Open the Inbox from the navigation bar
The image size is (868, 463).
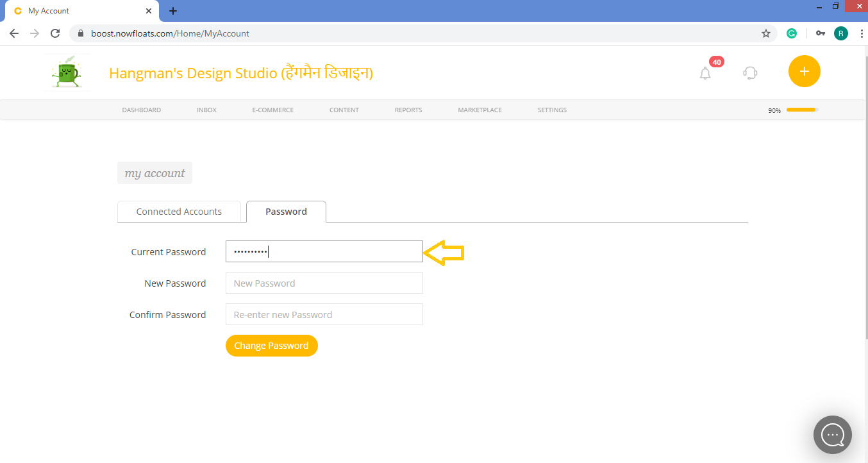(206, 110)
